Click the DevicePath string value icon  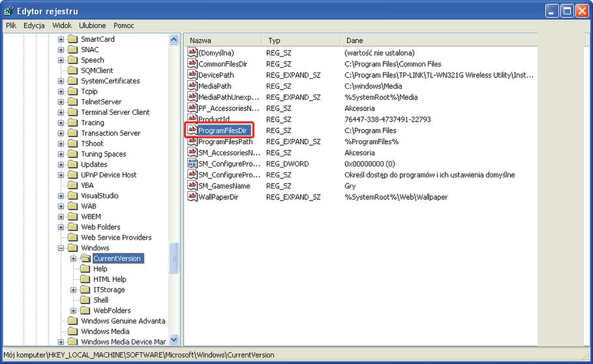[x=192, y=75]
